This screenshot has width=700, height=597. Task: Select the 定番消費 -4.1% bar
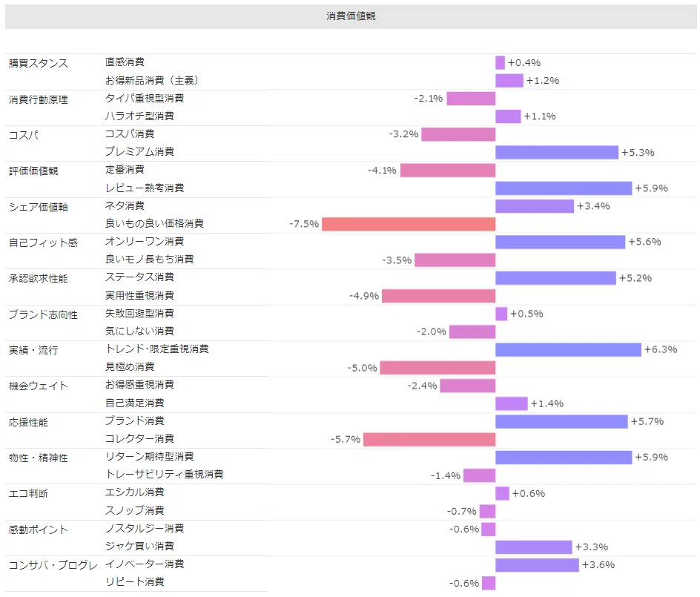point(448,170)
